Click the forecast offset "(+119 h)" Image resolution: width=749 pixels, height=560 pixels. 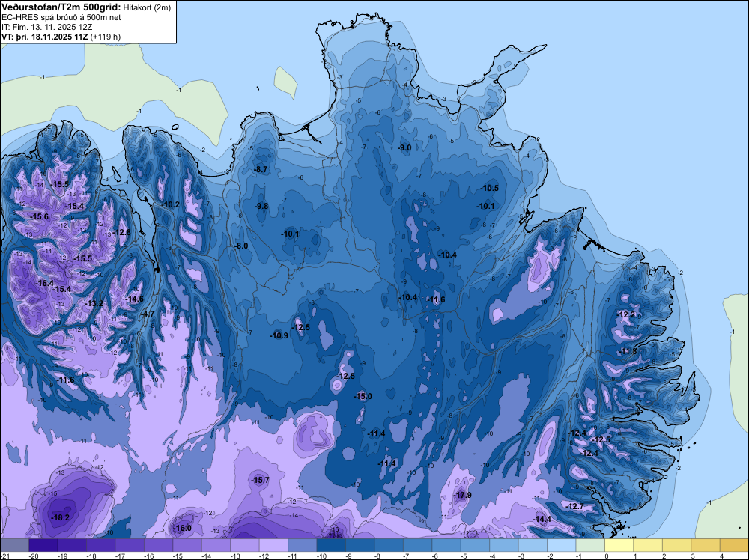(106, 36)
